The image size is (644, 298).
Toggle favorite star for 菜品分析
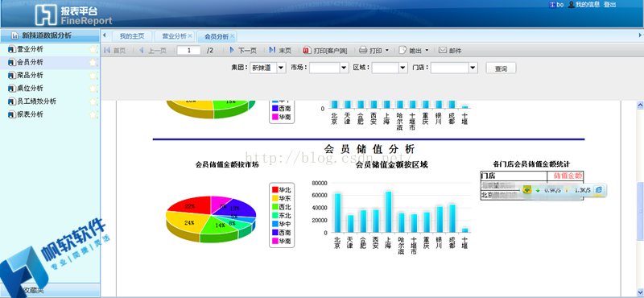click(x=93, y=76)
